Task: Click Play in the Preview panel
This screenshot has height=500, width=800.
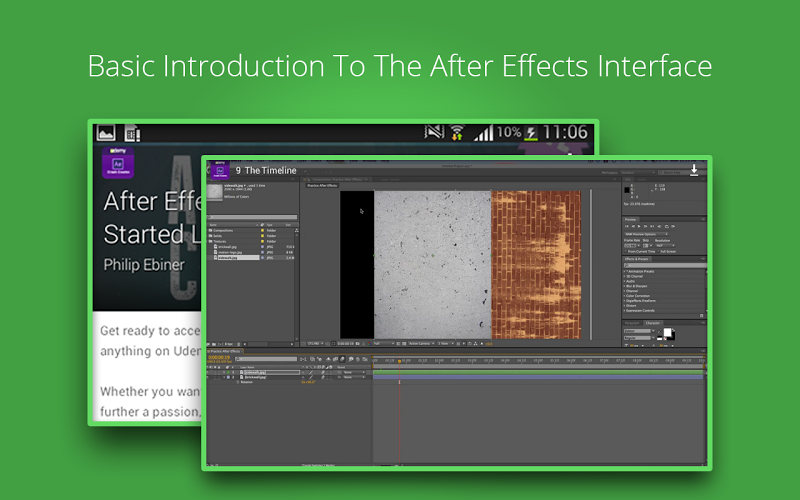Action: [639, 226]
